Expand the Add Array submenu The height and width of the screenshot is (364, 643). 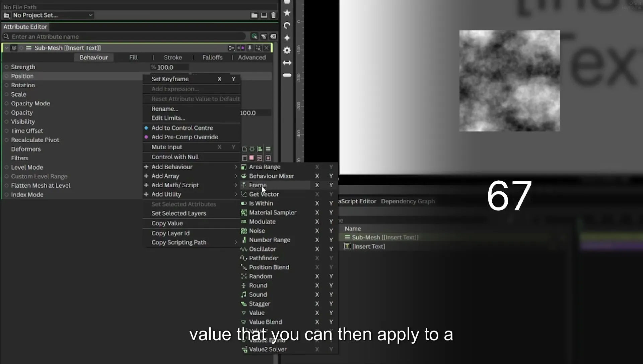(x=191, y=176)
